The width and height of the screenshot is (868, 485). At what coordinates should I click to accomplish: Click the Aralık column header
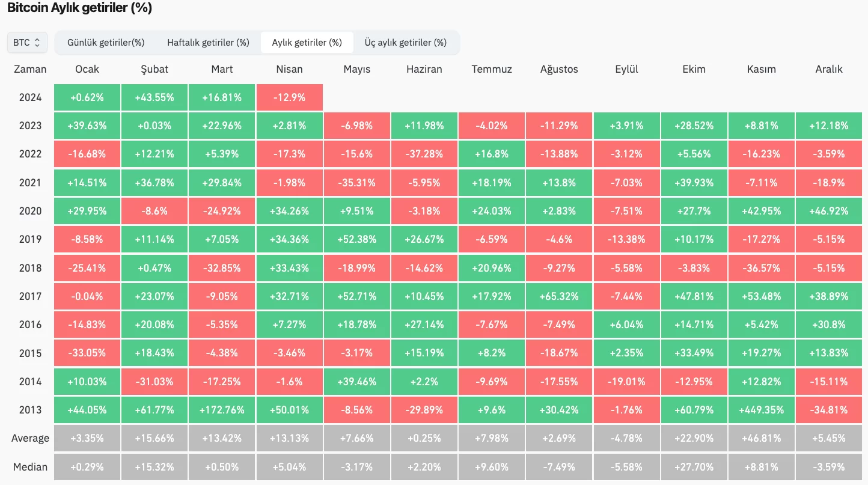pos(829,69)
